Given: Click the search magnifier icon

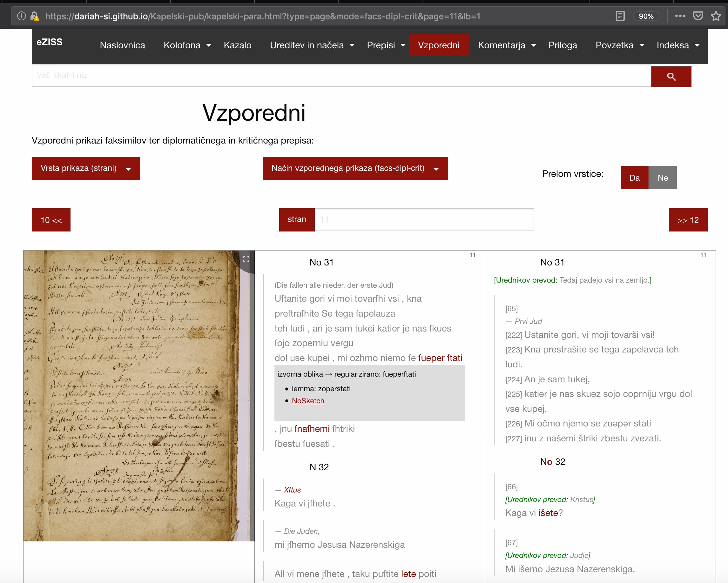Looking at the screenshot, I should pos(671,76).
